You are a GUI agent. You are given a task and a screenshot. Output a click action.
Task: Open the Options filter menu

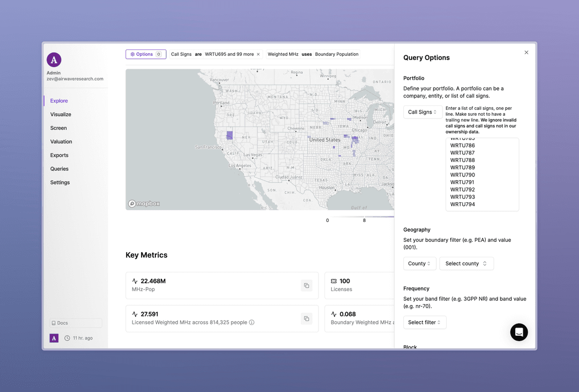145,54
